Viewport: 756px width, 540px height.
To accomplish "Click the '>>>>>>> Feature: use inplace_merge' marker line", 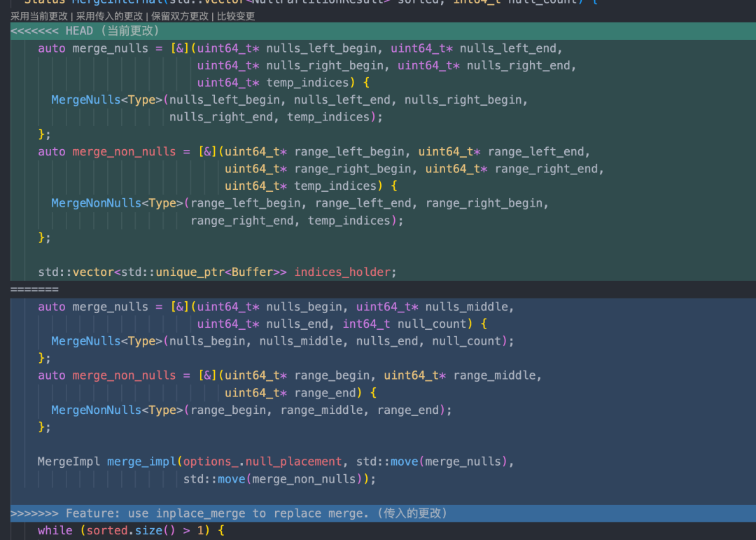I will click(384, 513).
